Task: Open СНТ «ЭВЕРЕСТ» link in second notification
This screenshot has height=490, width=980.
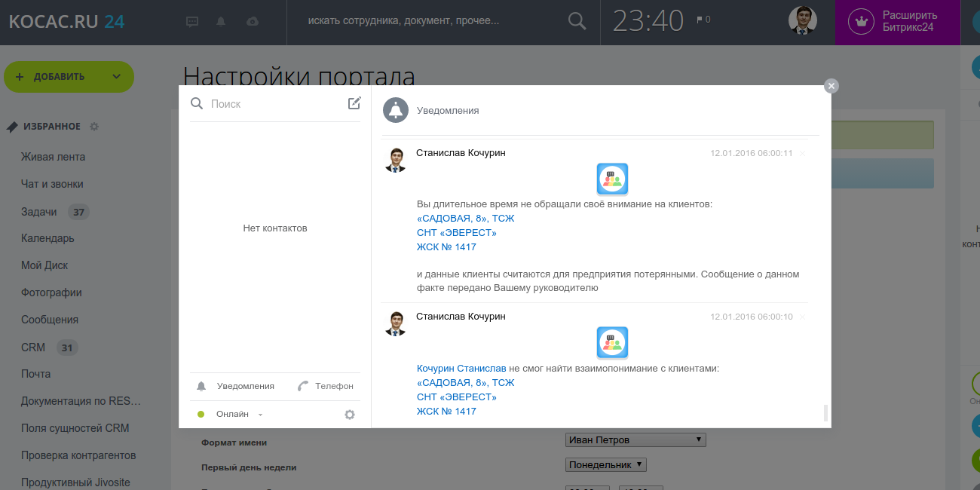Action: point(457,397)
